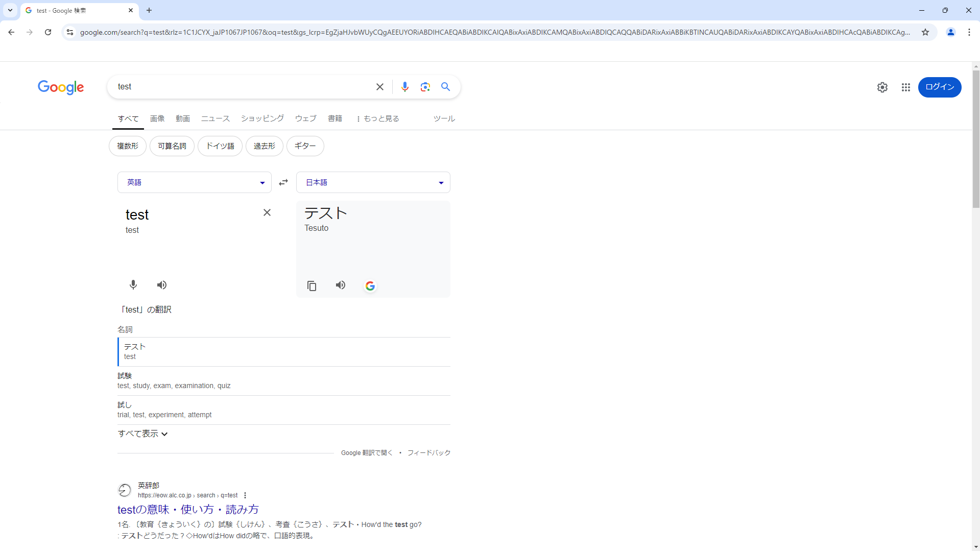Select the 過去形 chip
The height and width of the screenshot is (551, 980).
click(265, 146)
